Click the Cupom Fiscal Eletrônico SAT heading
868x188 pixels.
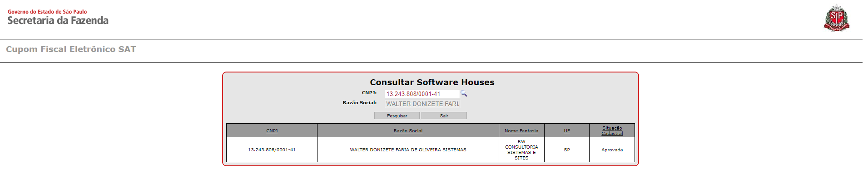coord(71,49)
